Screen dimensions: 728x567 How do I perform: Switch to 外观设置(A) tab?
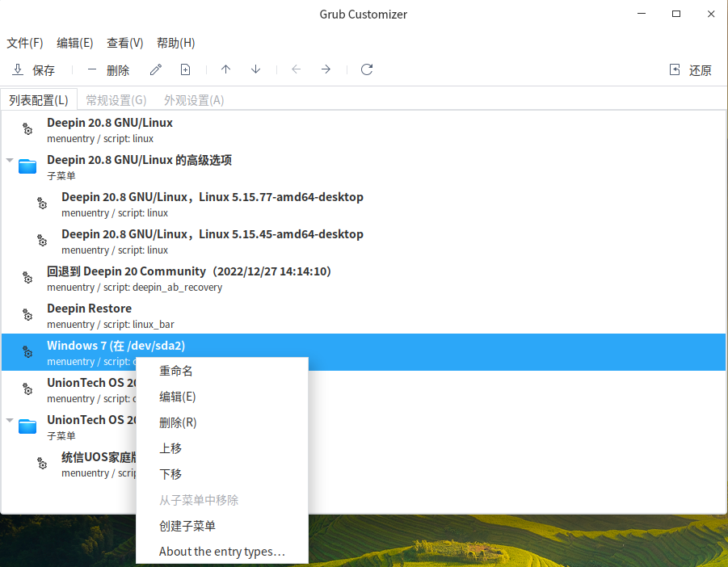click(194, 100)
